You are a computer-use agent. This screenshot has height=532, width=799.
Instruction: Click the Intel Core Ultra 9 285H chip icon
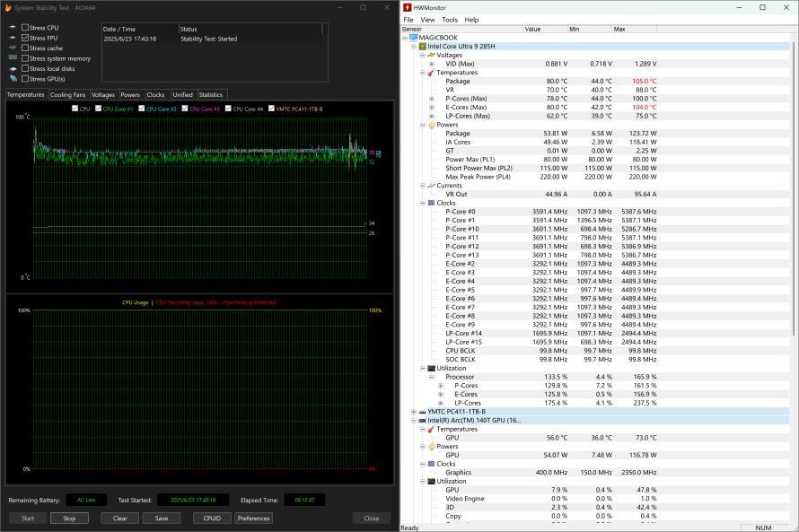pyautogui.click(x=423, y=47)
